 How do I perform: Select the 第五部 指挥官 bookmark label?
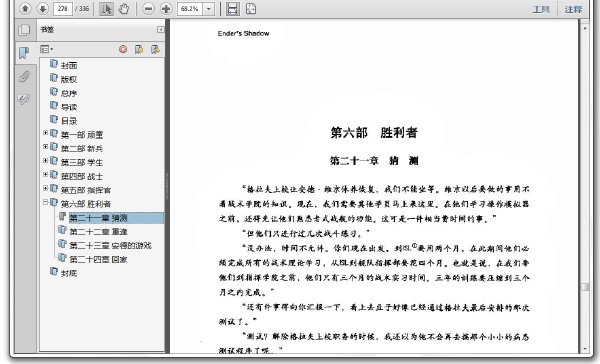(x=86, y=190)
